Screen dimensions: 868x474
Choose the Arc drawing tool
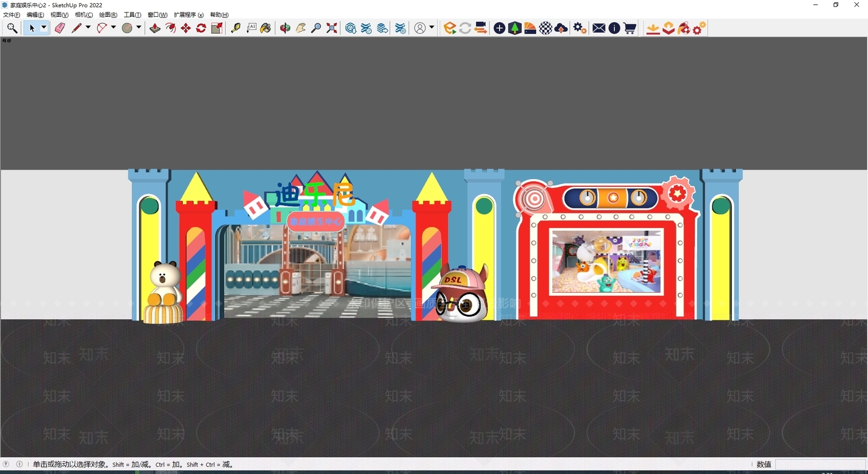click(x=101, y=28)
